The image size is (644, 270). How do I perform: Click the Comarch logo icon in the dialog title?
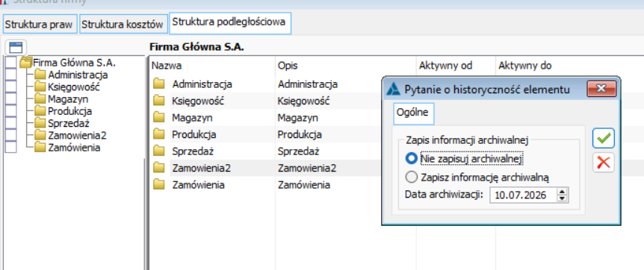[x=394, y=89]
